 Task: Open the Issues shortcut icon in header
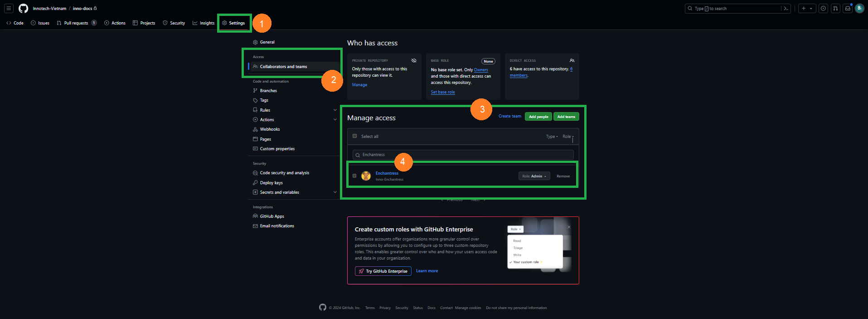pyautogui.click(x=823, y=8)
